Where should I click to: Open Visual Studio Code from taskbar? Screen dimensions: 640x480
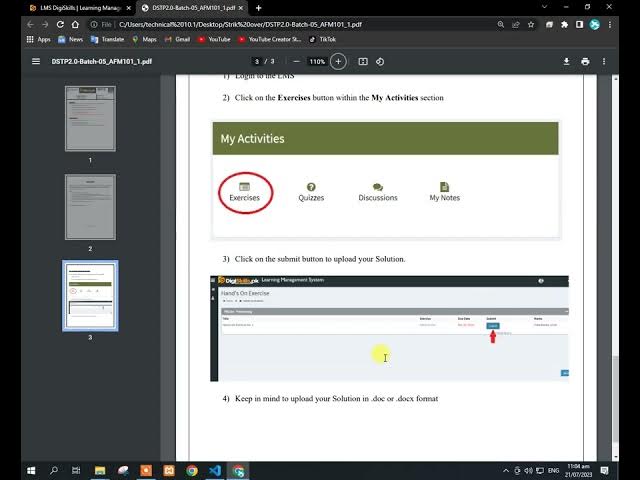[215, 471]
